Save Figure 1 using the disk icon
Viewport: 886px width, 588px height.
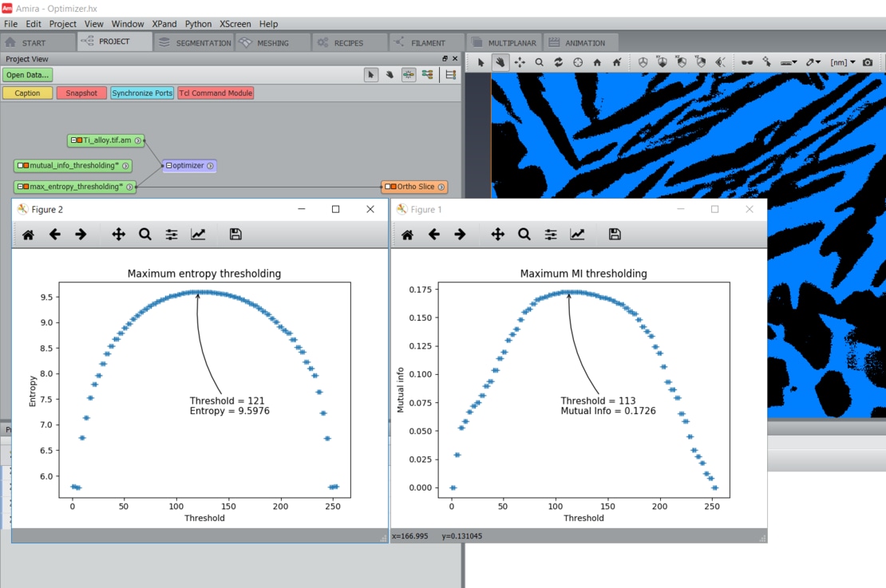pos(615,234)
